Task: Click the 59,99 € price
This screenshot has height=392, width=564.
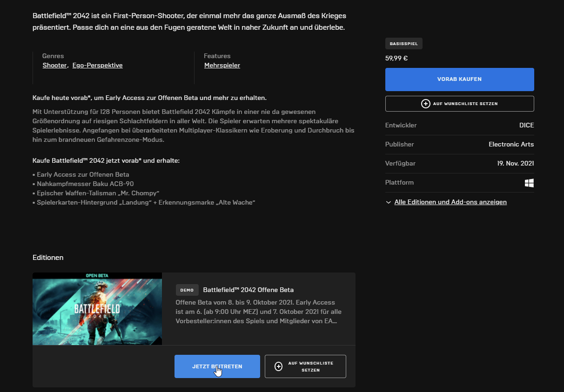Action: click(396, 59)
